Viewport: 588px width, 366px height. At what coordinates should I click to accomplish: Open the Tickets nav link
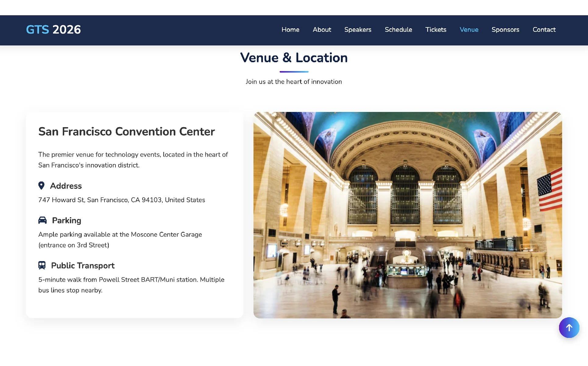tap(436, 30)
